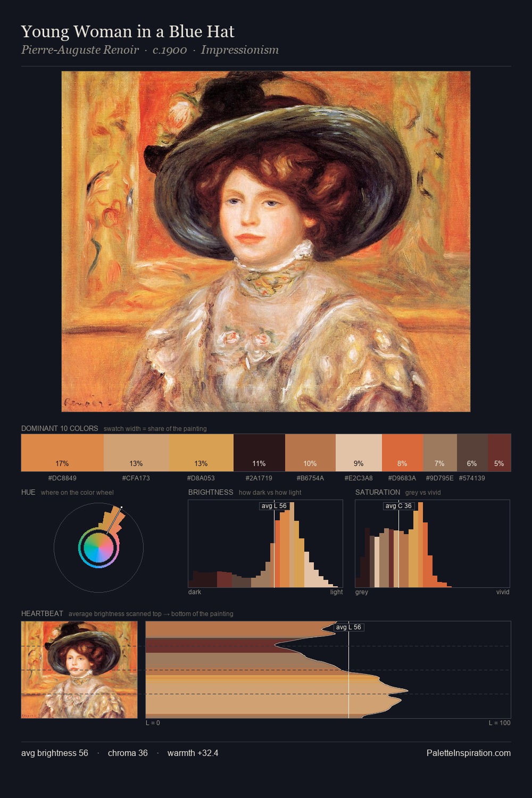Click the 'light' axis label

pyautogui.click(x=336, y=592)
